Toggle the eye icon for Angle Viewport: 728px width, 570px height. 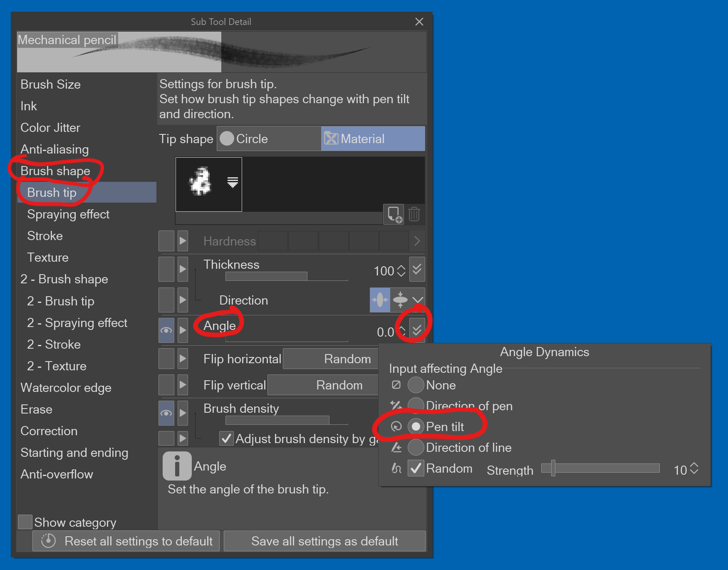pyautogui.click(x=166, y=330)
